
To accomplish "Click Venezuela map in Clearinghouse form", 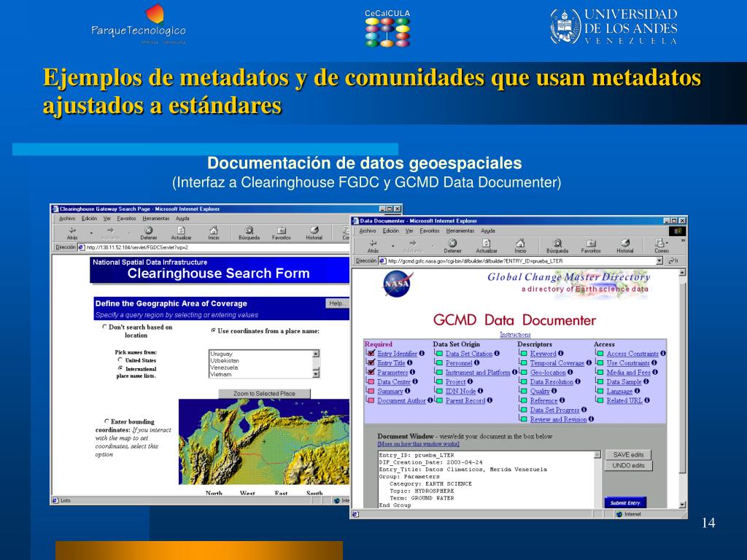I will [x=264, y=441].
